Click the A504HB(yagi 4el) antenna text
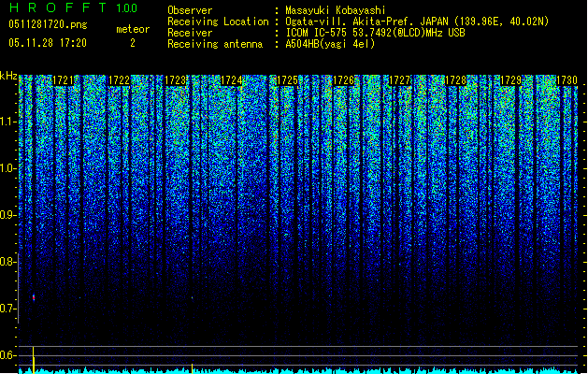The image size is (588, 374). click(330, 44)
